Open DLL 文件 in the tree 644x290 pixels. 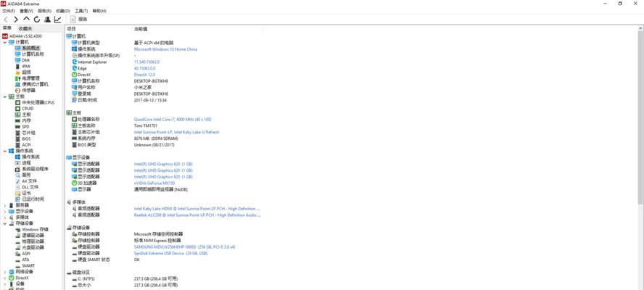(x=30, y=187)
